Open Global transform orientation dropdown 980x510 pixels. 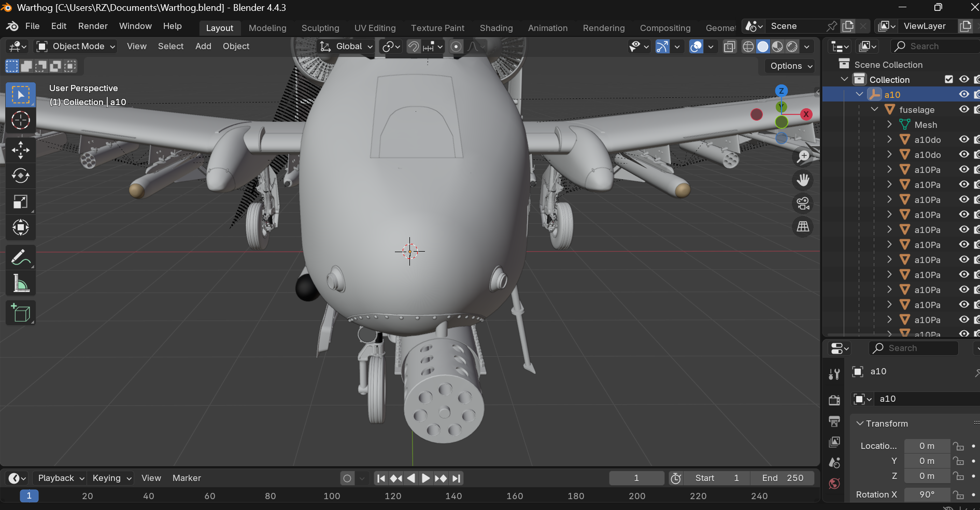346,47
